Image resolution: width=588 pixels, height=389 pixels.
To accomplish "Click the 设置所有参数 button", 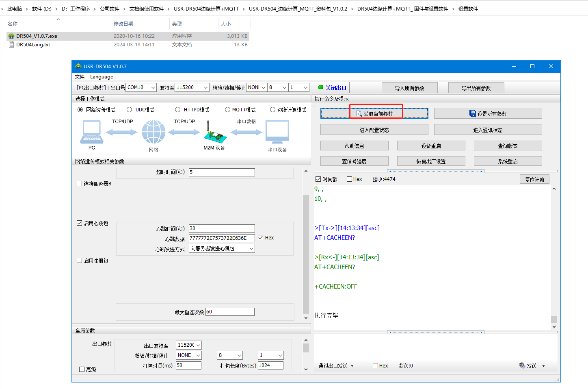I will (488, 113).
